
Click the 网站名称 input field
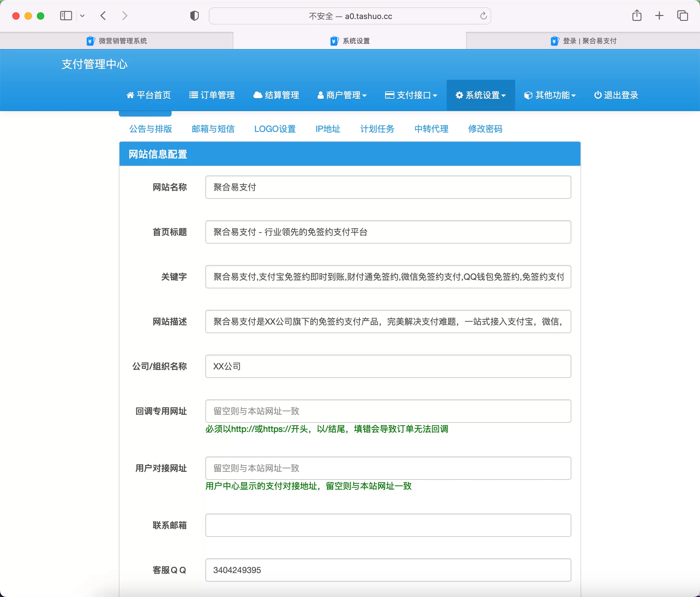point(388,187)
